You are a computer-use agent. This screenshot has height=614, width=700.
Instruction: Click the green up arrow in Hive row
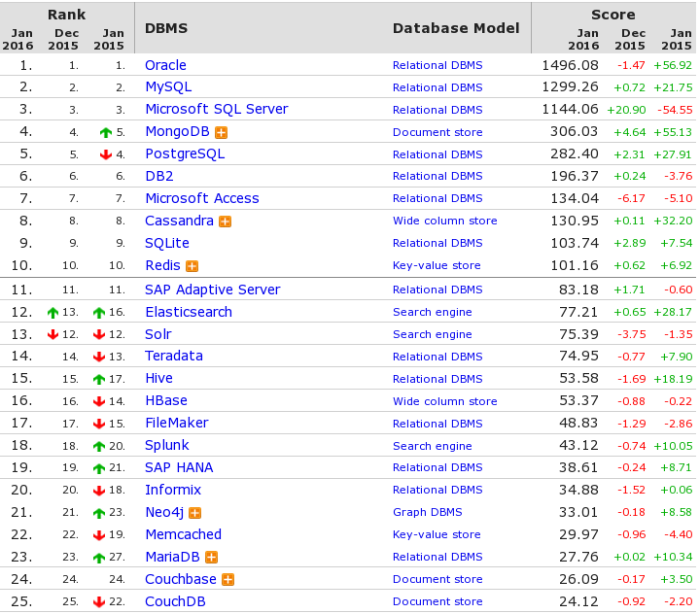coord(99,379)
